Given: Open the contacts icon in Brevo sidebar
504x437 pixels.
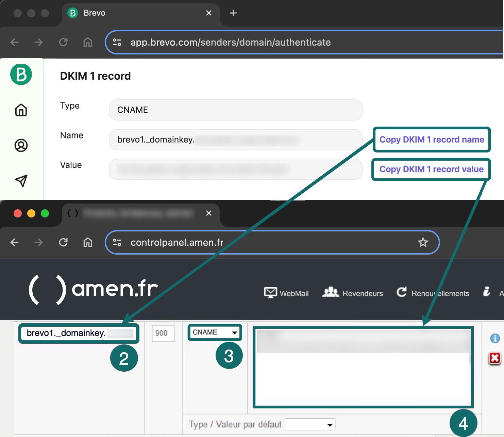Looking at the screenshot, I should click(21, 145).
